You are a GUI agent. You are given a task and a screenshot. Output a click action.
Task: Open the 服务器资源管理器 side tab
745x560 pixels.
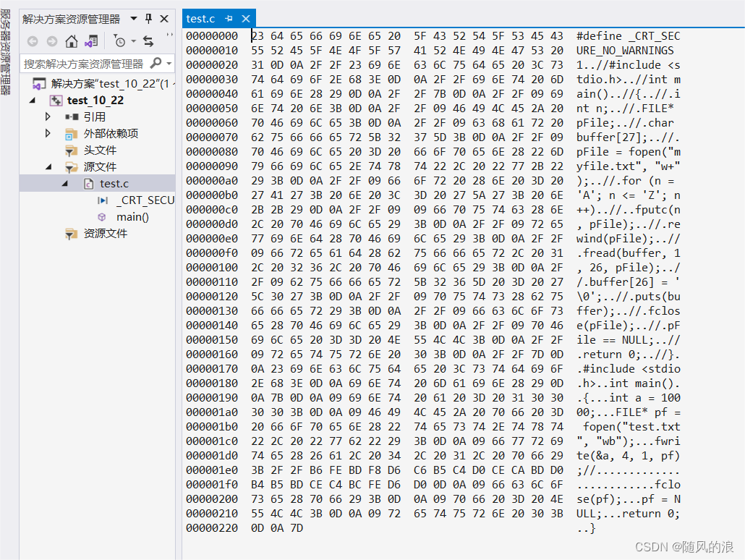pos(5,52)
